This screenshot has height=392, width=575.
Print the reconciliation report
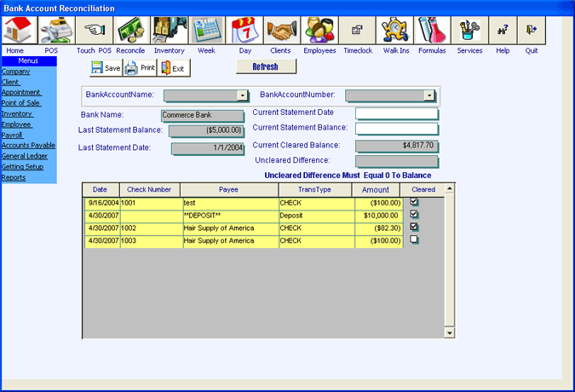click(140, 68)
